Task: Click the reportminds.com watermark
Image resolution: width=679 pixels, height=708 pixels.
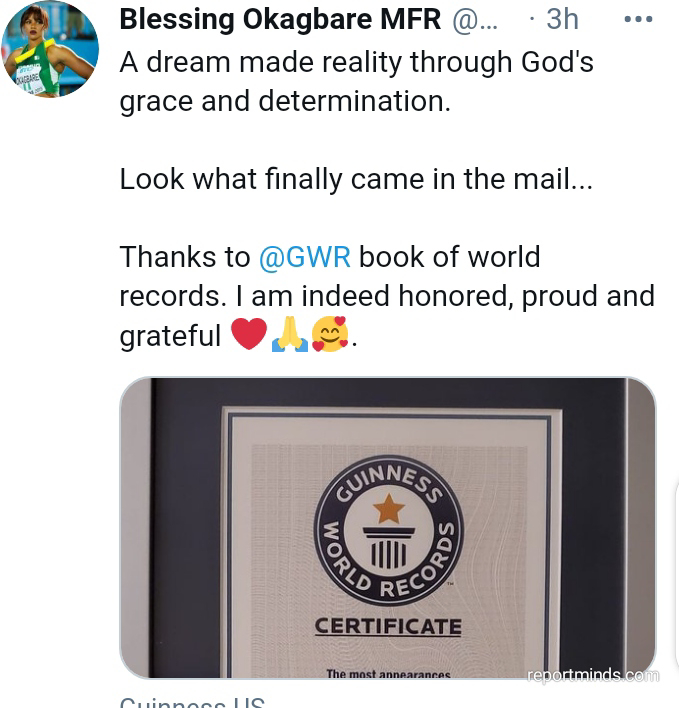Action: pyautogui.click(x=593, y=675)
